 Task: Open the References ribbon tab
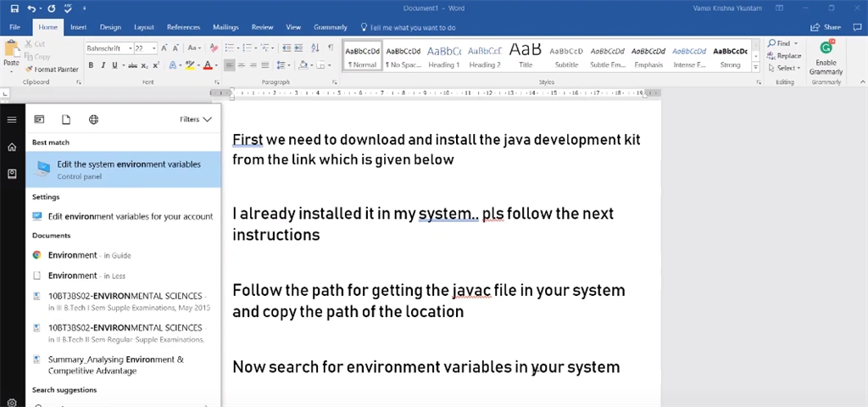pos(183,27)
